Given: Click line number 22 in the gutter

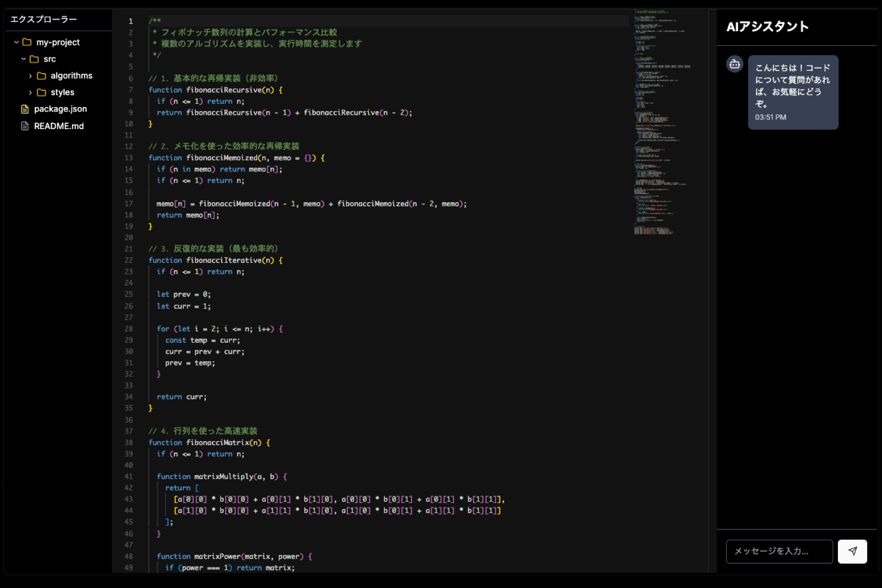Looking at the screenshot, I should point(129,260).
